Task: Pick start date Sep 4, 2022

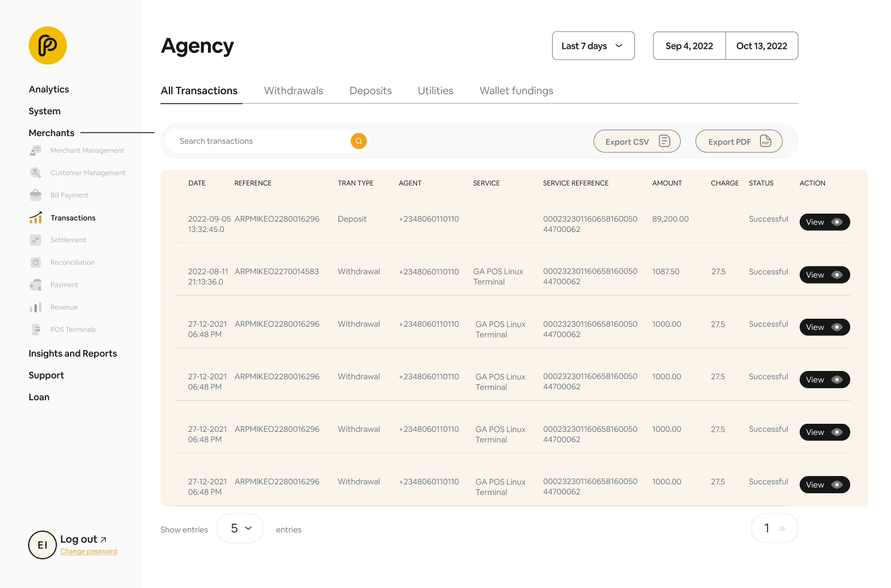Action: [689, 46]
